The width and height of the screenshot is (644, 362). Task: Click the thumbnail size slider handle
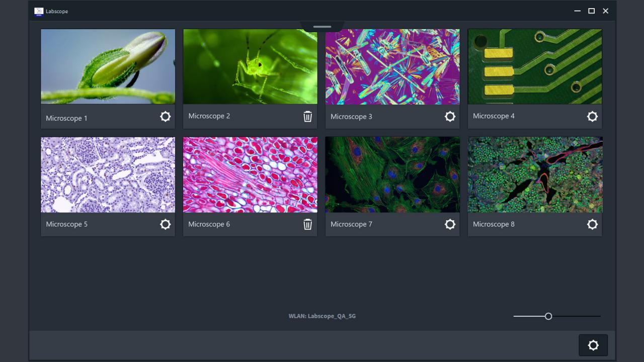coord(548,316)
